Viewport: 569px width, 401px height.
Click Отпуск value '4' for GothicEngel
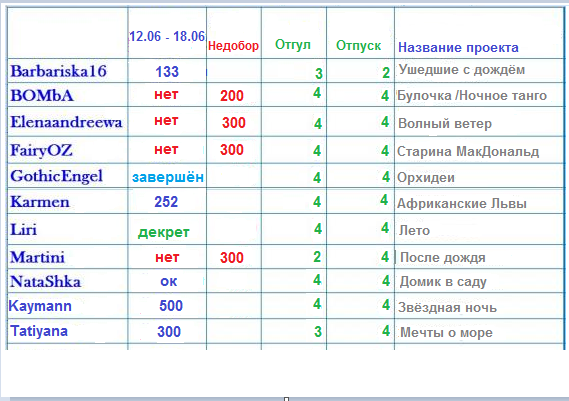pyautogui.click(x=386, y=177)
